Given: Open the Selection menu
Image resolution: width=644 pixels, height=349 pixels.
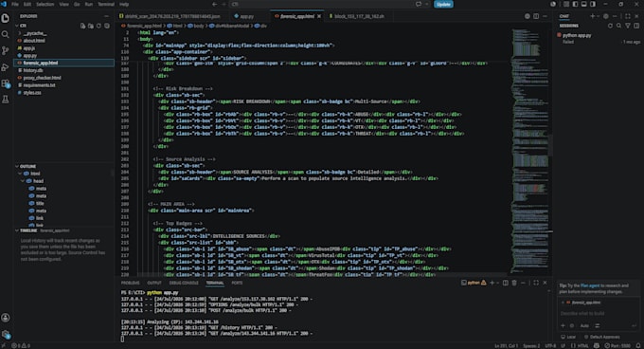Looking at the screenshot, I should (45, 4).
